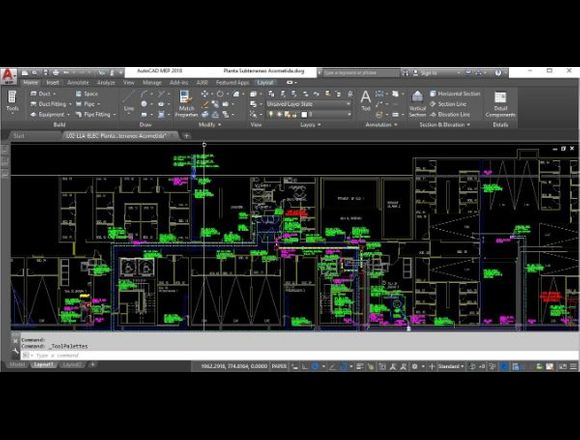
Task: Switch to the Analyze ribbon tab
Action: tap(106, 82)
